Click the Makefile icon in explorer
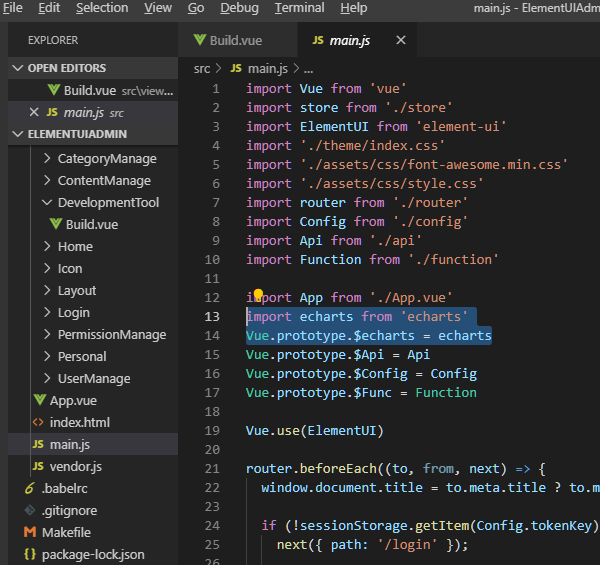The width and height of the screenshot is (600, 565). [30, 532]
